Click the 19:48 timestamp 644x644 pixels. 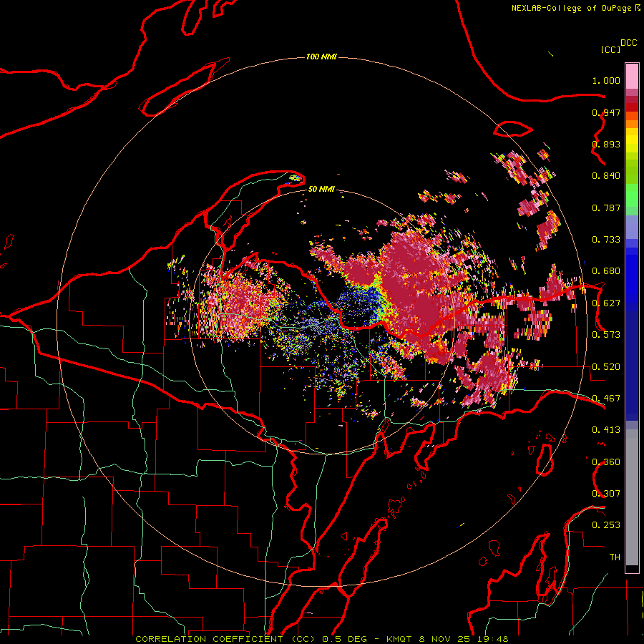494,639
